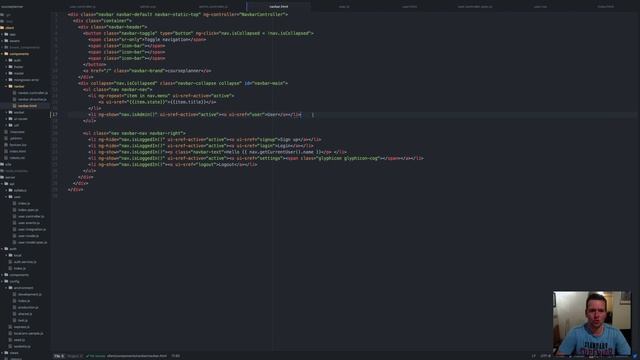Viewport: 640px width, 360px height.
Task: Open user.controller.js in server api user
Action: coord(31,216)
